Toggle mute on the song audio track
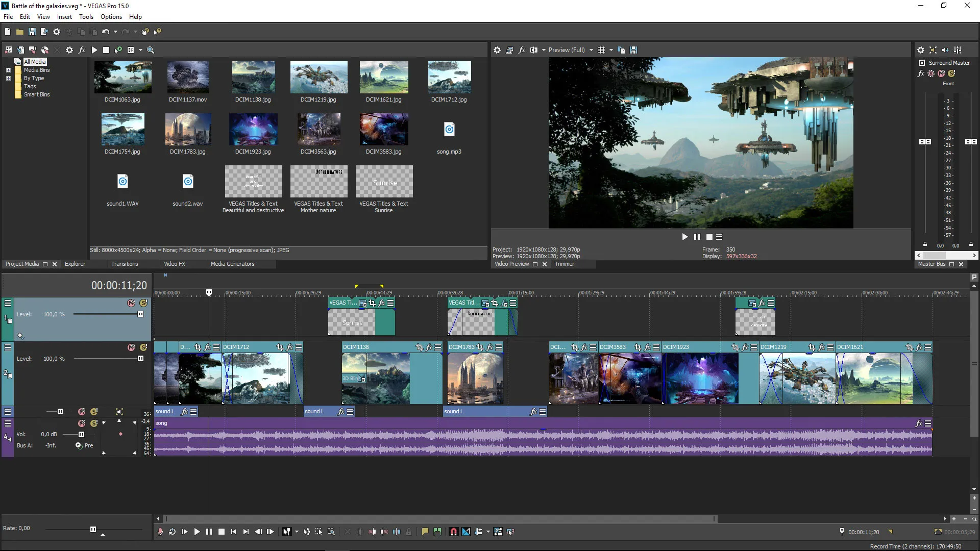This screenshot has height=551, width=980. [81, 422]
